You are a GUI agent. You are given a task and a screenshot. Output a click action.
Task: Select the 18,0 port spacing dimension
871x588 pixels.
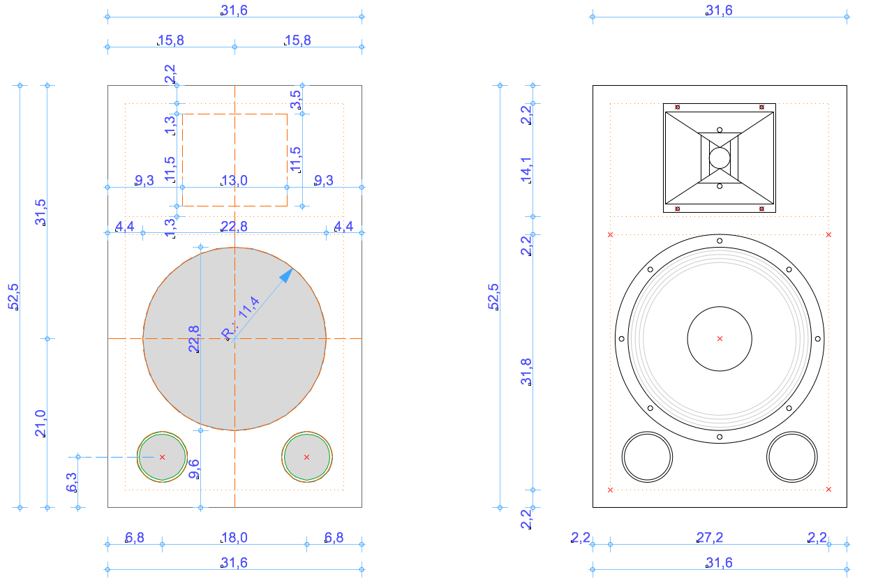point(234,538)
